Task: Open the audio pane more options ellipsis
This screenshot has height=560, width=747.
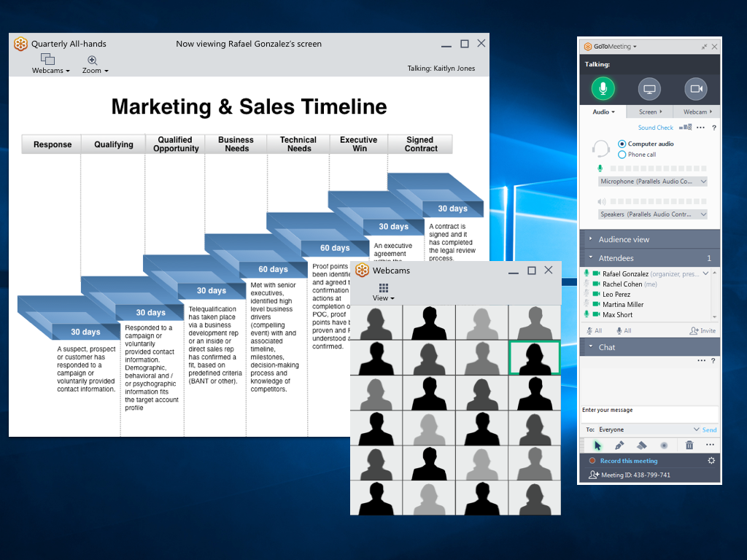Action: tap(700, 127)
